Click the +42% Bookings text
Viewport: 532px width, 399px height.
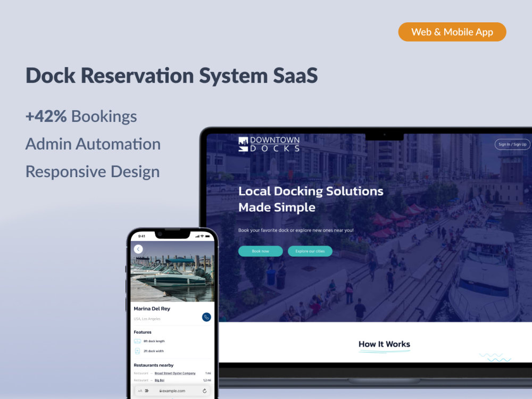tap(81, 117)
